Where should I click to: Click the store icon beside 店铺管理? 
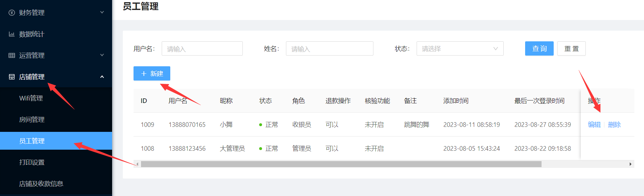coord(12,77)
